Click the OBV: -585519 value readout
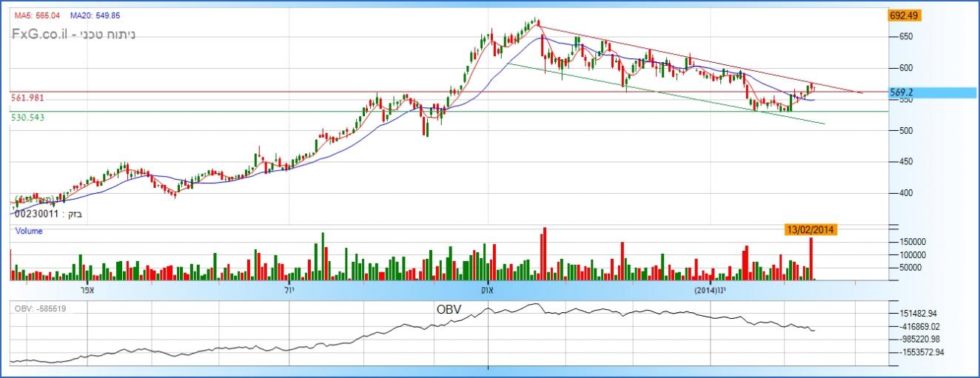 coord(41,308)
